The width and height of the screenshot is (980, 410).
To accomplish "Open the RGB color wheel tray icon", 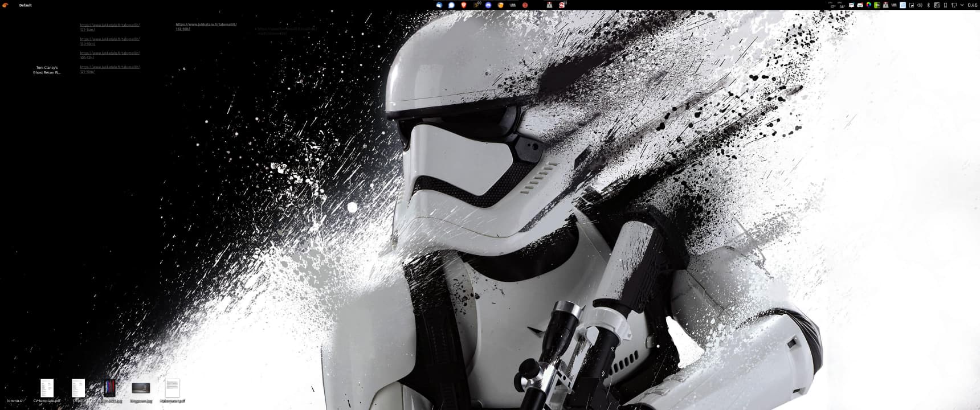I will (868, 5).
